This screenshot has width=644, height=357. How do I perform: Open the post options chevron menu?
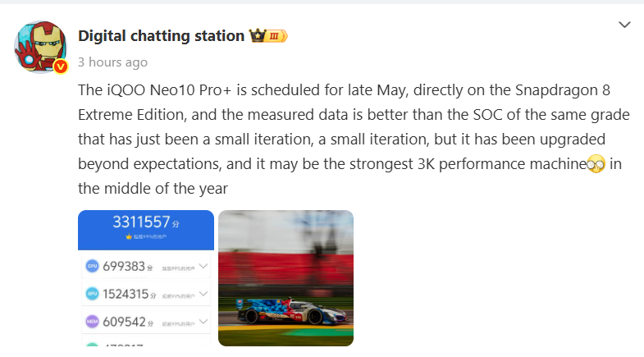coord(625,25)
